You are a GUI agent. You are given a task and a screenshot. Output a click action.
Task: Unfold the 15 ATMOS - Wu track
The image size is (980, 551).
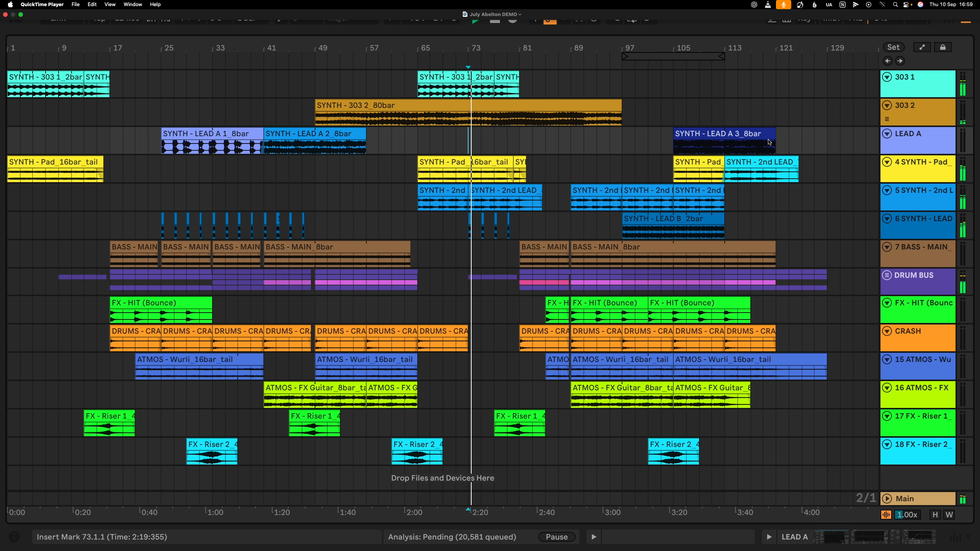pos(887,359)
